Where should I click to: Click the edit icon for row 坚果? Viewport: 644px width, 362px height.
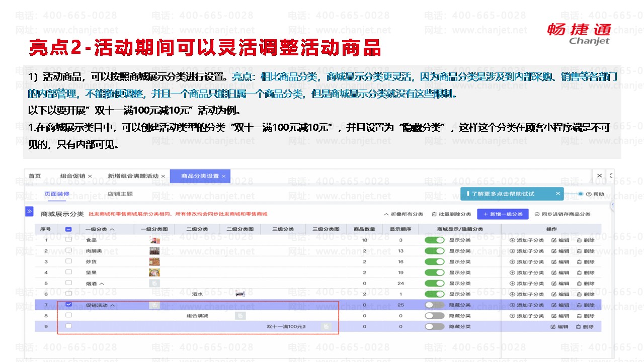[554, 273]
